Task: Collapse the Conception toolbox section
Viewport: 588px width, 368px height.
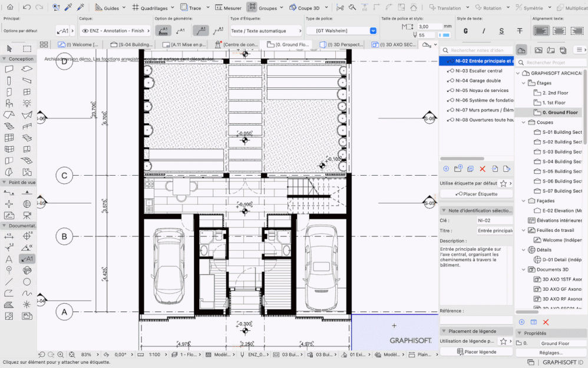Action: 4,58
